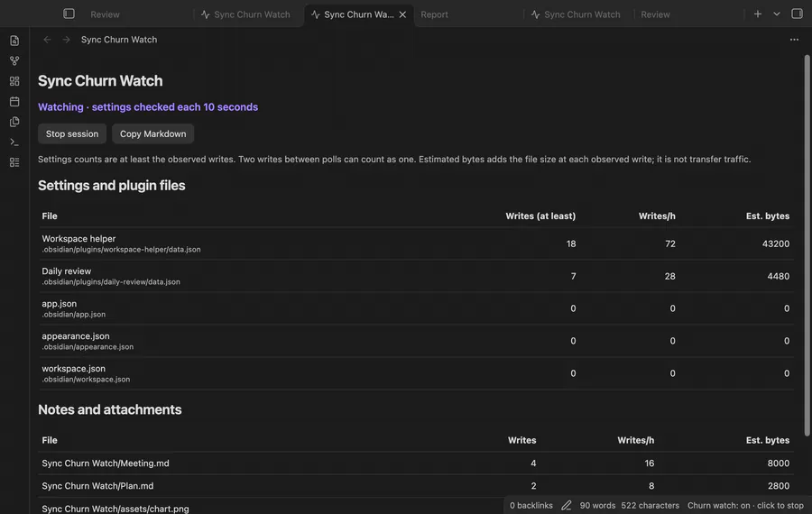The height and width of the screenshot is (514, 812).
Task: Click the Workspace helper file name
Action: pos(78,239)
